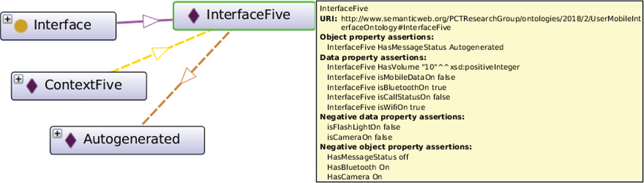The height and width of the screenshot is (183, 644).
Task: Click the purple diamond icon on ContextFive
Action: [x=32, y=86]
